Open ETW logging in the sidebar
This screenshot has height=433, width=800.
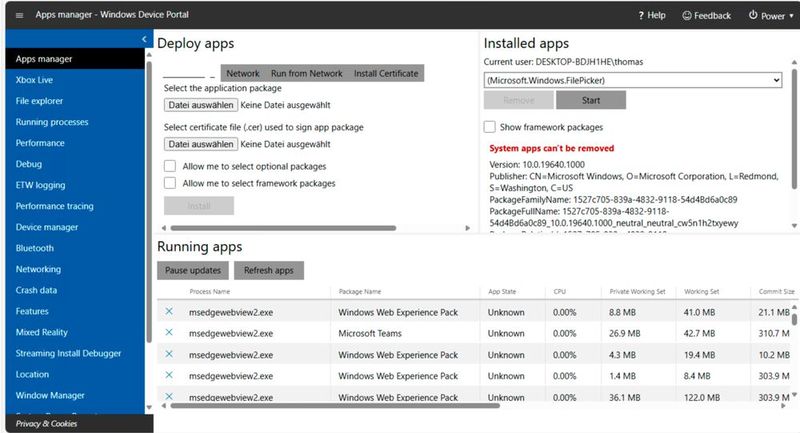tap(75, 185)
